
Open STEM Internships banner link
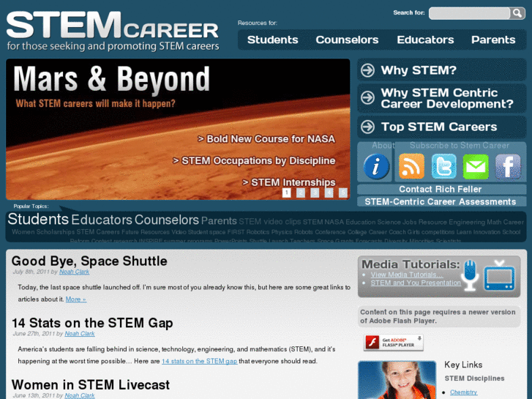(289, 182)
